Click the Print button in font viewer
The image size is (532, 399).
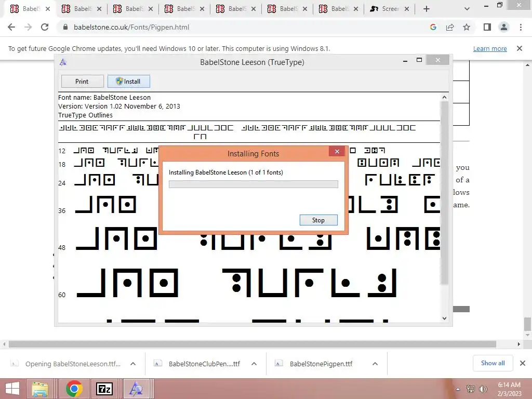point(82,82)
